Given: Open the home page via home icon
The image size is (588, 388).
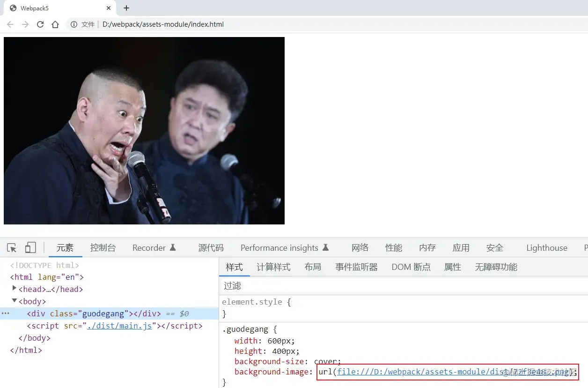Looking at the screenshot, I should coord(55,24).
